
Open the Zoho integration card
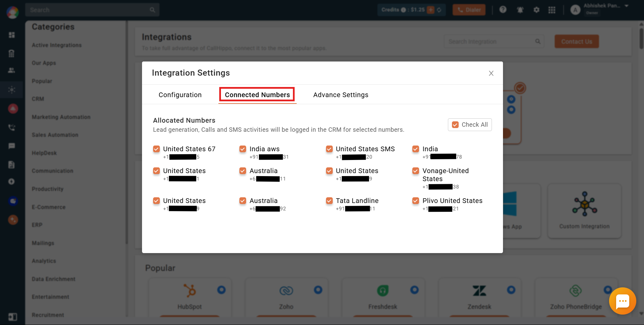point(286,297)
